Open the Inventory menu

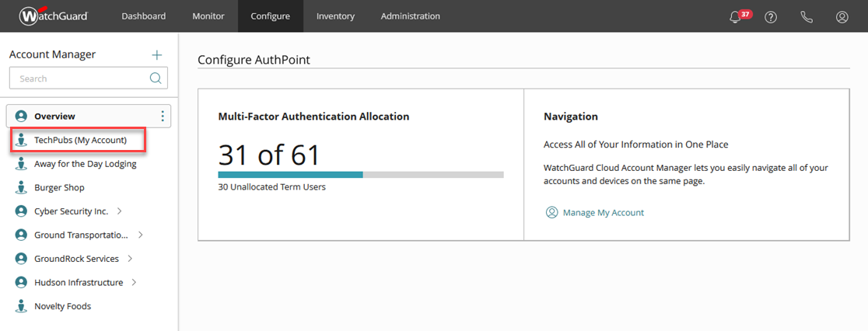[x=335, y=16]
